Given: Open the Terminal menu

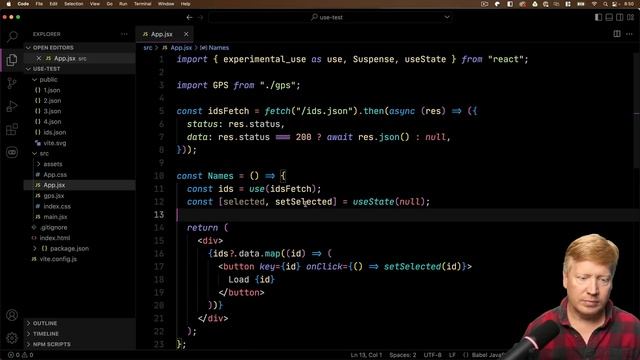Looking at the screenshot, I should click(x=143, y=4).
